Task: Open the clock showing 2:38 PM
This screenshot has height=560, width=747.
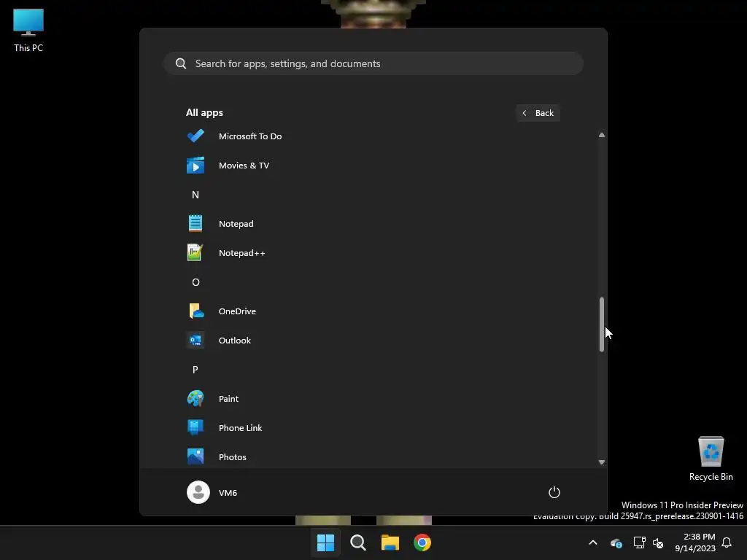Action: [x=695, y=542]
